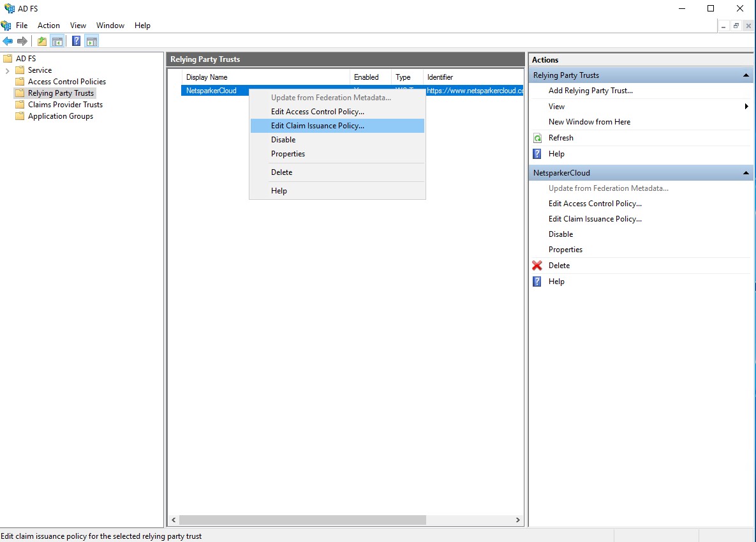Click the horizontal scrollbar right arrow
The width and height of the screenshot is (756, 542).
pyautogui.click(x=518, y=520)
